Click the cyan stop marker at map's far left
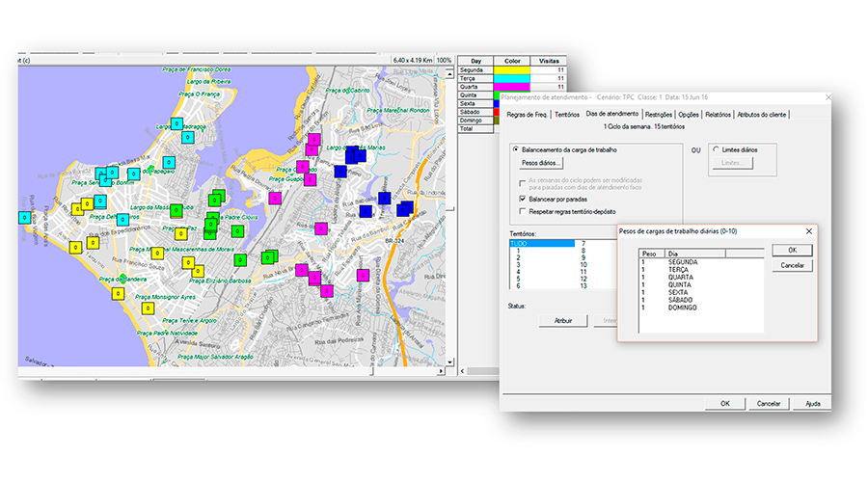 pyautogui.click(x=25, y=218)
